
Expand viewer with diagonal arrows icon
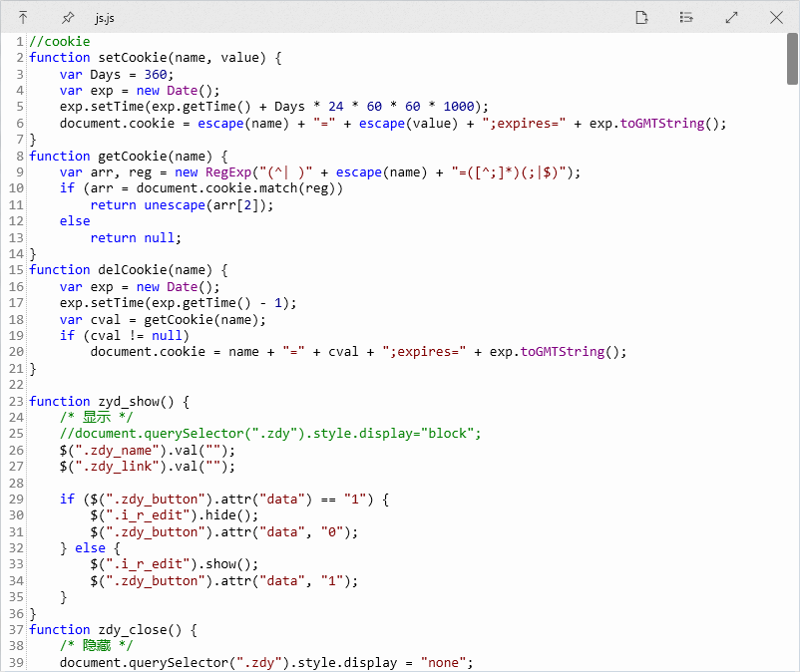[731, 18]
